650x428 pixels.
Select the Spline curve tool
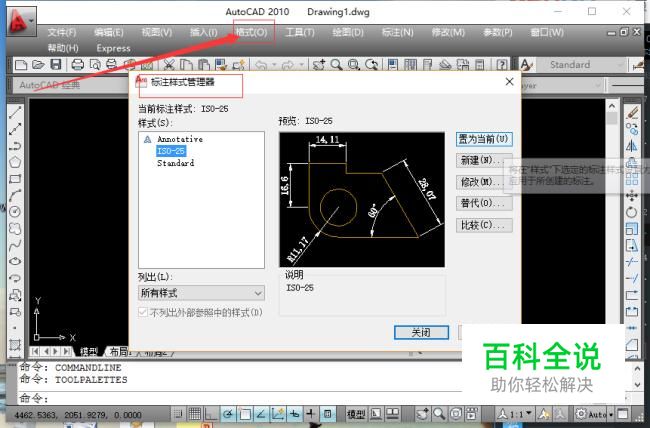tap(15, 245)
